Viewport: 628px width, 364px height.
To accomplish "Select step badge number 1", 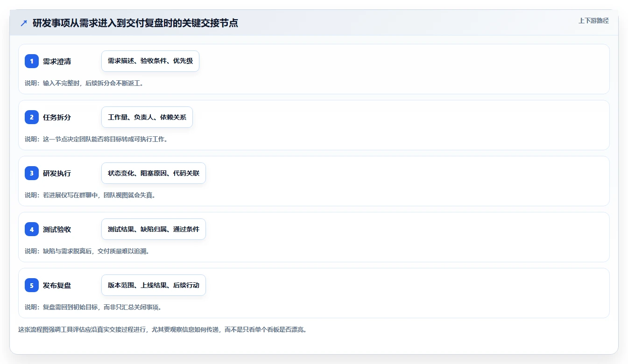I will click(32, 61).
